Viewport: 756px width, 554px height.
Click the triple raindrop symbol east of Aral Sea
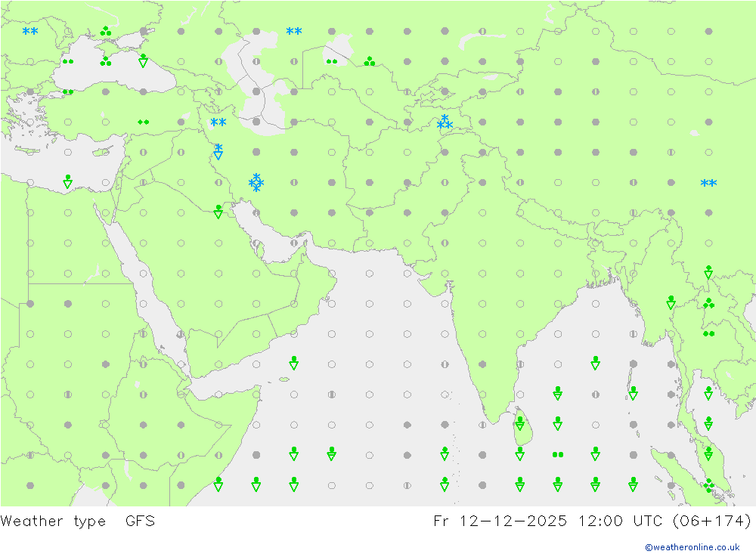370,61
